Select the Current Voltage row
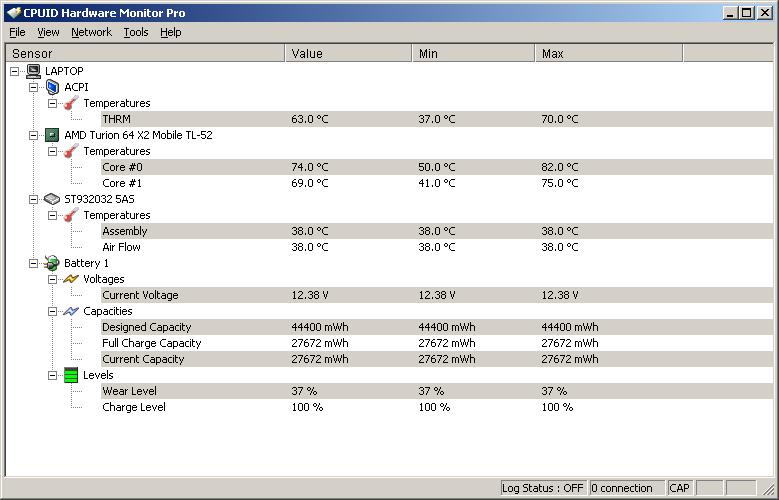The image size is (779, 500). pos(437,295)
